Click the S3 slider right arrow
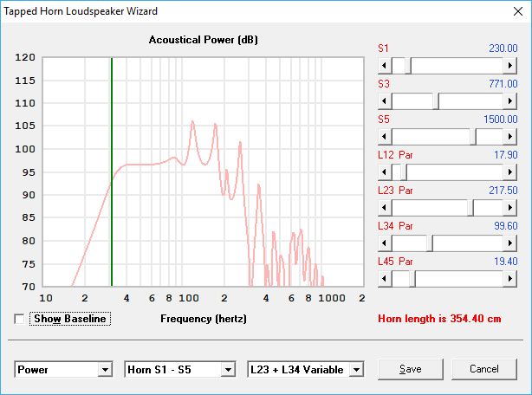The height and width of the screenshot is (395, 532). point(510,101)
